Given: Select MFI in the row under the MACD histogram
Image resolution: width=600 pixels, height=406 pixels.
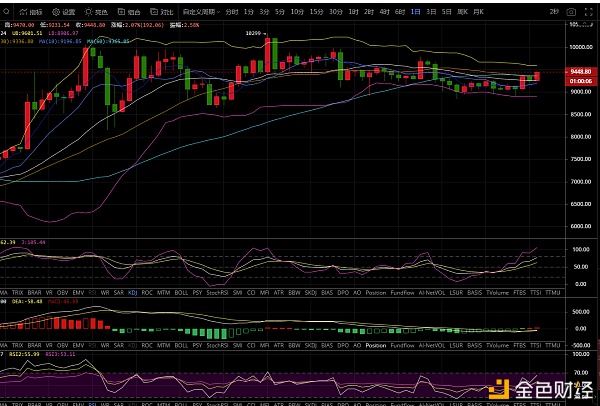Looking at the screenshot, I should click(x=264, y=346).
